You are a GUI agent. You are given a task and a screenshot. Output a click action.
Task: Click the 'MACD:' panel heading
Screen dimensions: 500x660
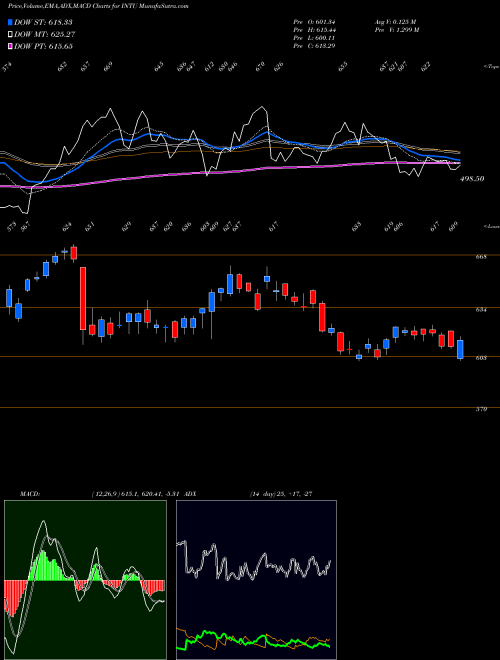(30, 494)
